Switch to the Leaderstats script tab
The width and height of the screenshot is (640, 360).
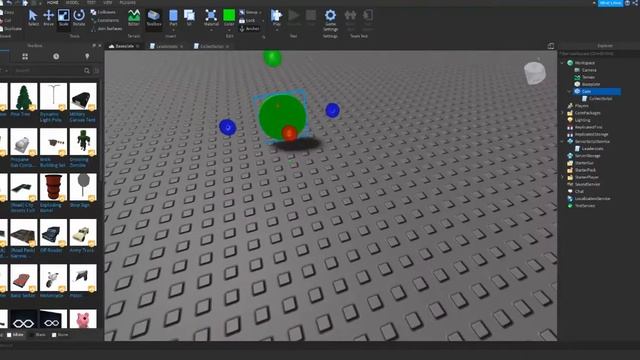pyautogui.click(x=166, y=46)
